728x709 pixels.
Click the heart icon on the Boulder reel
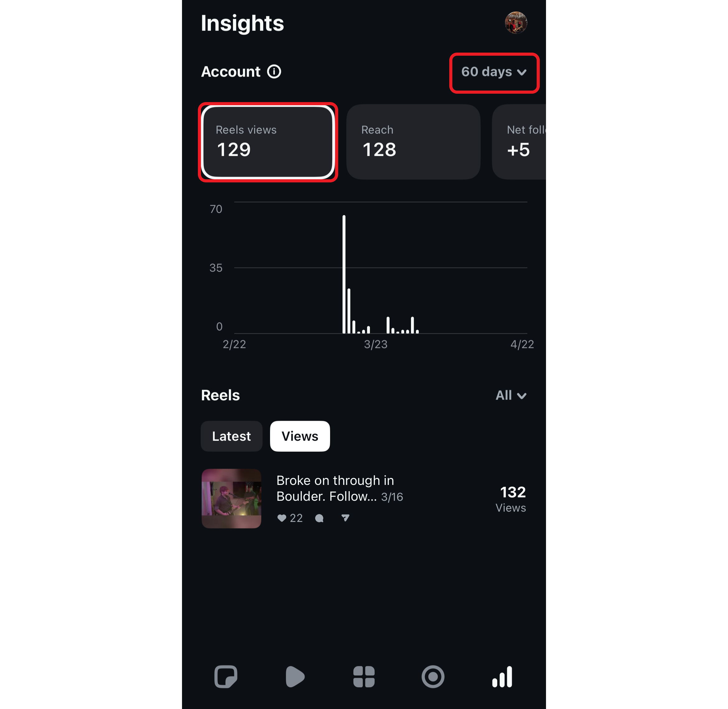click(282, 518)
